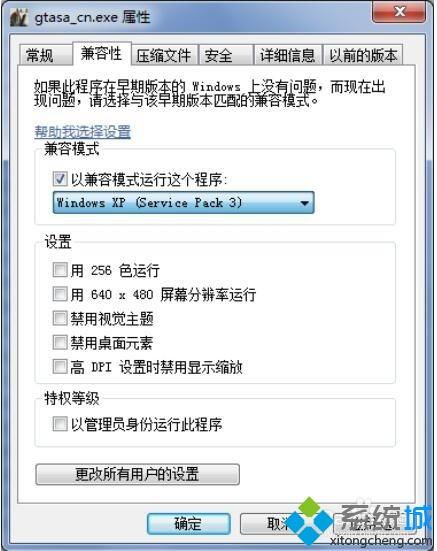Enable 用 640 x 480 屏幕分辨率运行 checkbox

[x=60, y=294]
